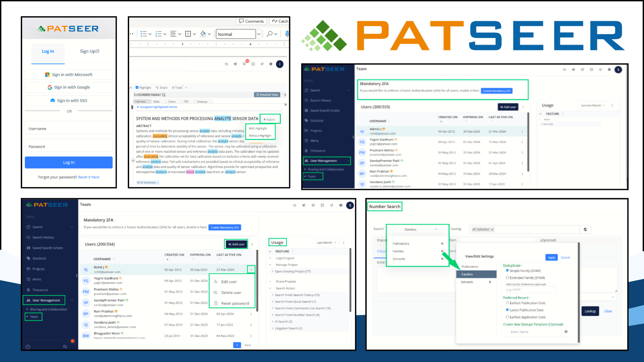Image resolution: width=644 pixels, height=362 pixels.
Task: Expand the AI Tools dropdown
Action: [179, 87]
